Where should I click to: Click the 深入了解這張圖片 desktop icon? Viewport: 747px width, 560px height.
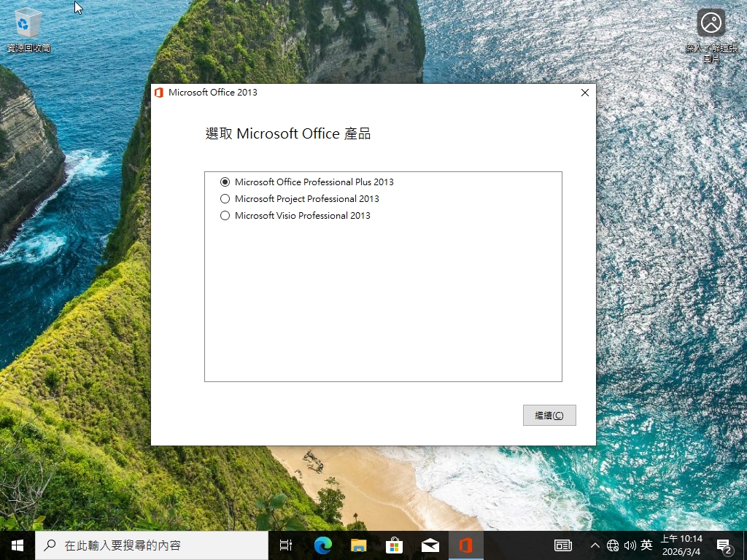coord(711,36)
